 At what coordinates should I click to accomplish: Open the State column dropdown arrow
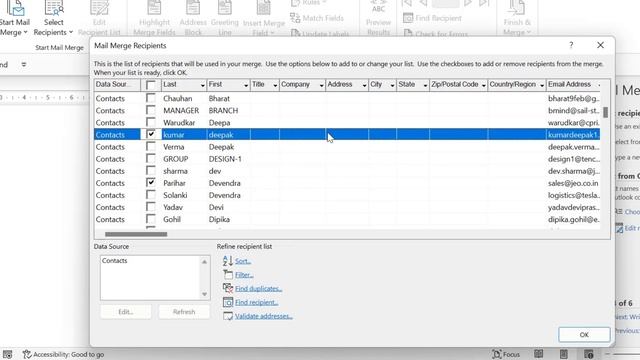point(425,85)
